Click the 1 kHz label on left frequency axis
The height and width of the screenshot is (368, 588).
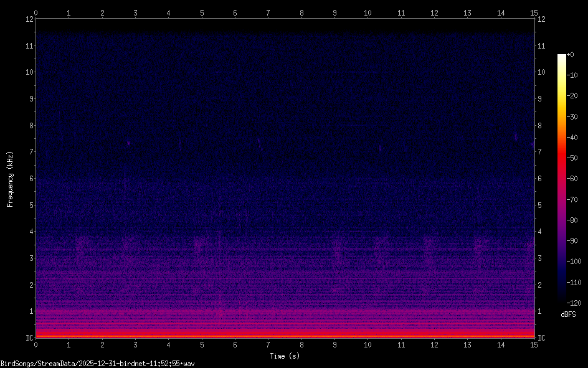[31, 311]
